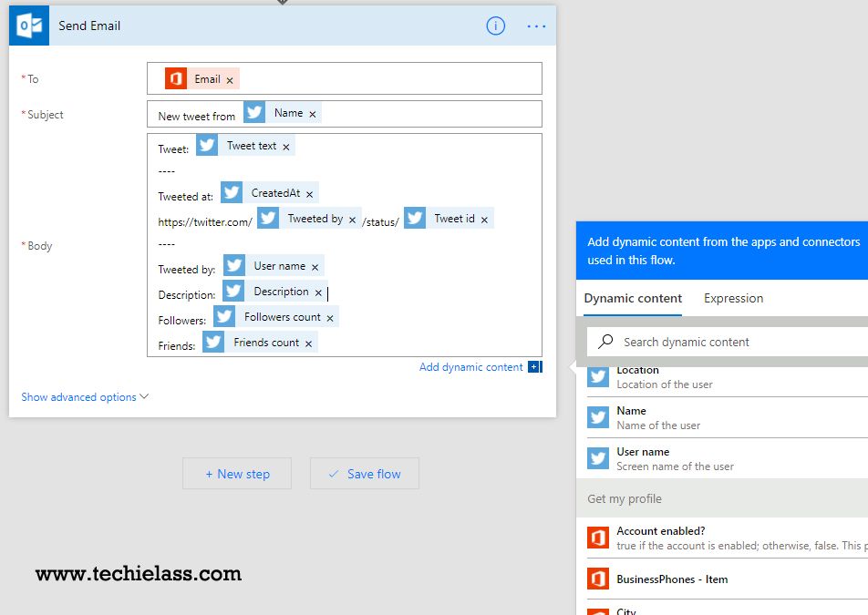The width and height of the screenshot is (868, 615).
Task: Click Twitter icon next to Location item
Action: [598, 376]
